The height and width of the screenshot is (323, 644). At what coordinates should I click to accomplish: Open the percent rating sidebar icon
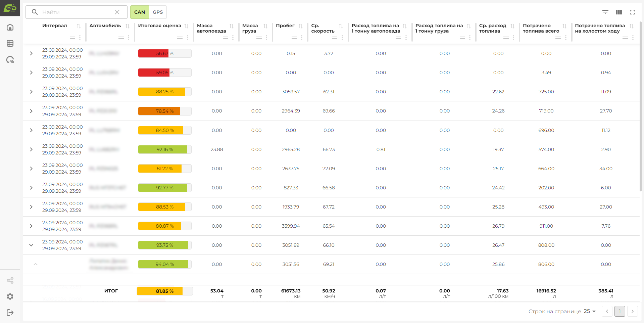(10, 60)
